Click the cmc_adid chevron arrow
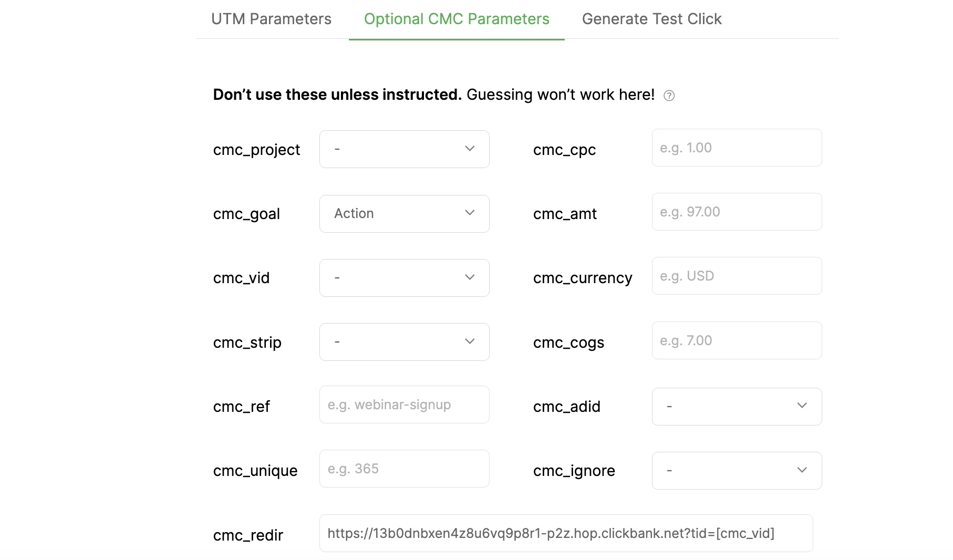Screen dimensions: 953x560 pyautogui.click(x=802, y=406)
